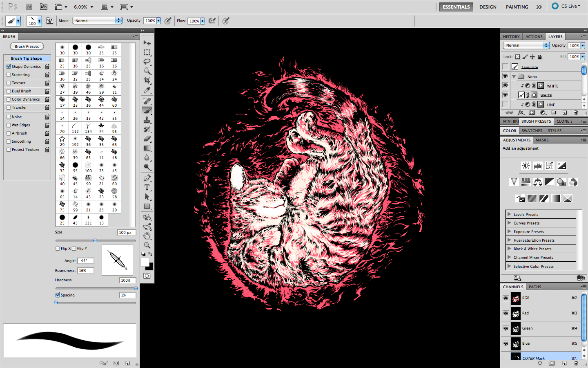Image resolution: width=588 pixels, height=368 pixels.
Task: Adjust the brush Size slider
Action: click(x=95, y=240)
